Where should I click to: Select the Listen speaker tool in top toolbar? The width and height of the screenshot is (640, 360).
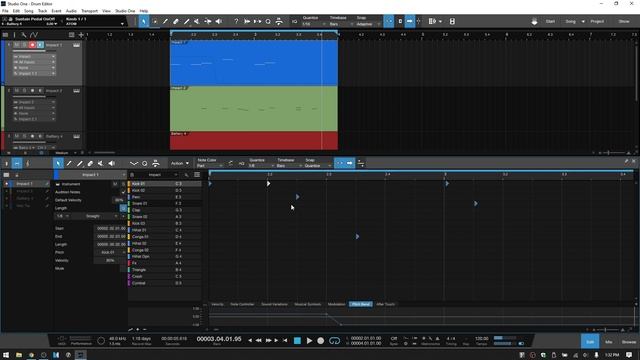[218, 21]
